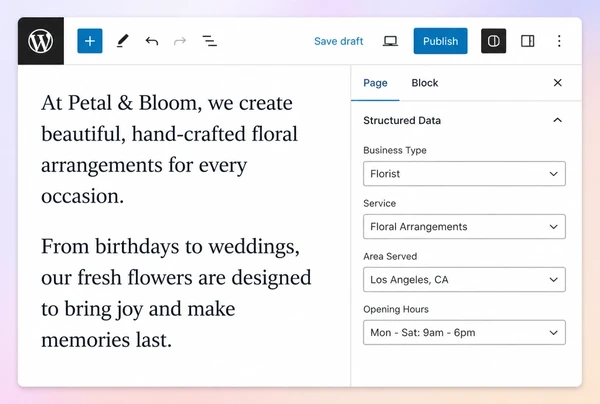Open the Service dropdown

click(x=464, y=226)
